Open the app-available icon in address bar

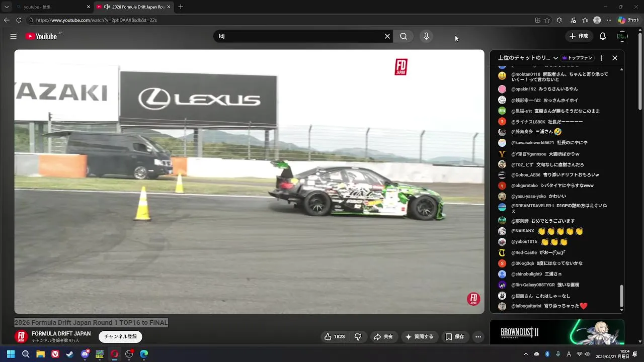coord(537,20)
